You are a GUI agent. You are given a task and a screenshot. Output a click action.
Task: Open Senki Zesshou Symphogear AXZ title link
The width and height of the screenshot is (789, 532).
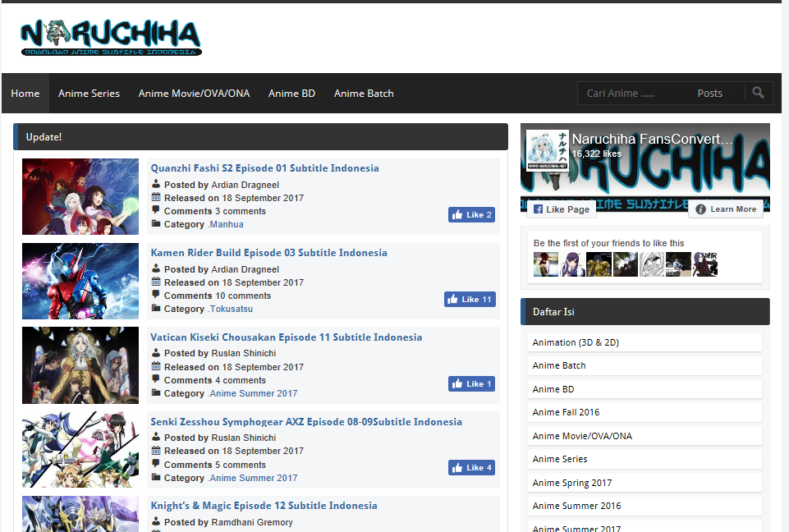[x=306, y=422]
